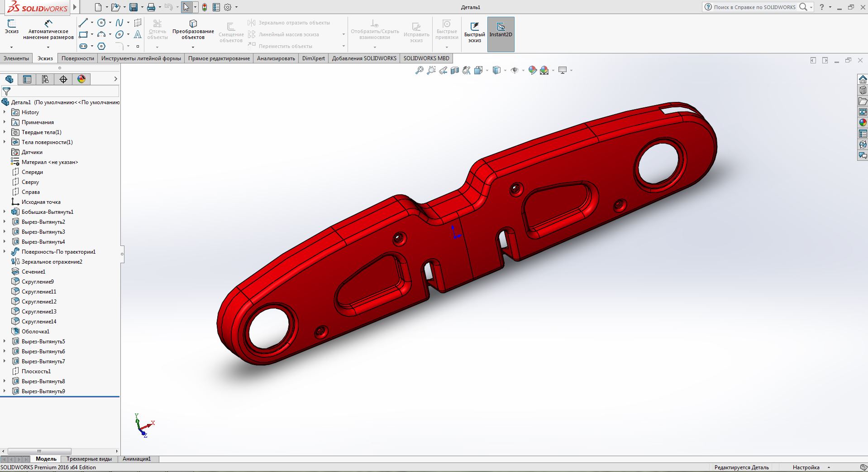
Task: Open the Design Library icon
Action: (x=863, y=90)
